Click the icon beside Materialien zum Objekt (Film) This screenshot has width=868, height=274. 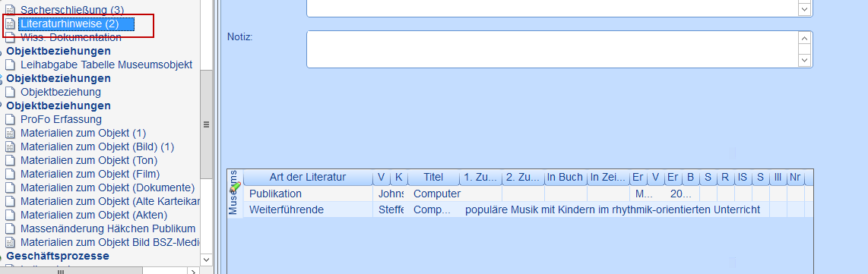tap(10, 174)
